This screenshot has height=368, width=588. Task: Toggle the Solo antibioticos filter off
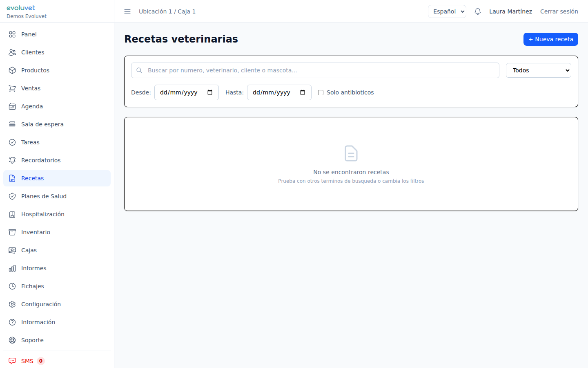coord(321,92)
